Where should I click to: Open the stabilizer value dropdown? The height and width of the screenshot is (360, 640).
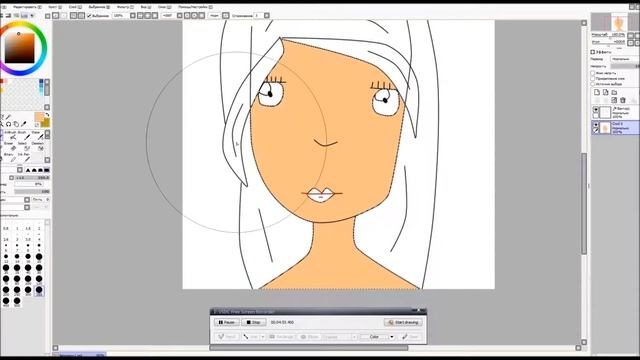pyautogui.click(x=267, y=16)
